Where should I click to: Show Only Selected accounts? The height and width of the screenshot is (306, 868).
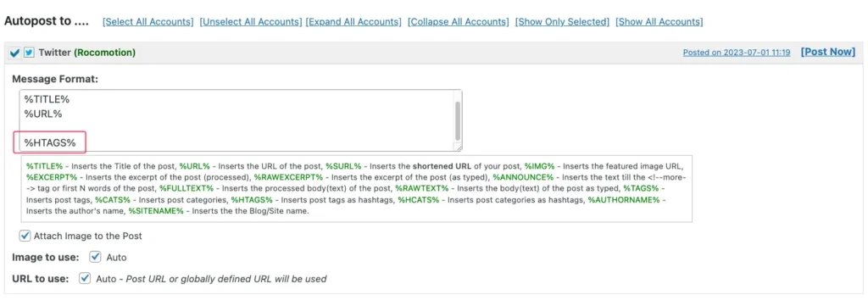click(562, 21)
